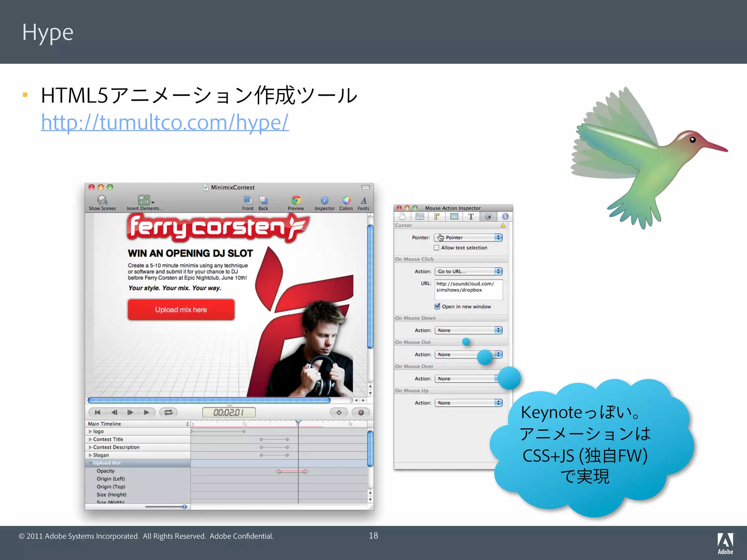This screenshot has width=747, height=560.
Task: Switch to the Document inspector tab
Action: [x=402, y=217]
